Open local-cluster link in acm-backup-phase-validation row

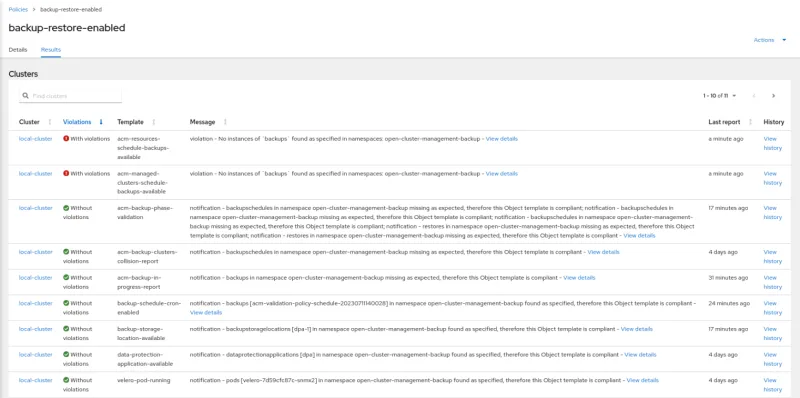[36, 208]
